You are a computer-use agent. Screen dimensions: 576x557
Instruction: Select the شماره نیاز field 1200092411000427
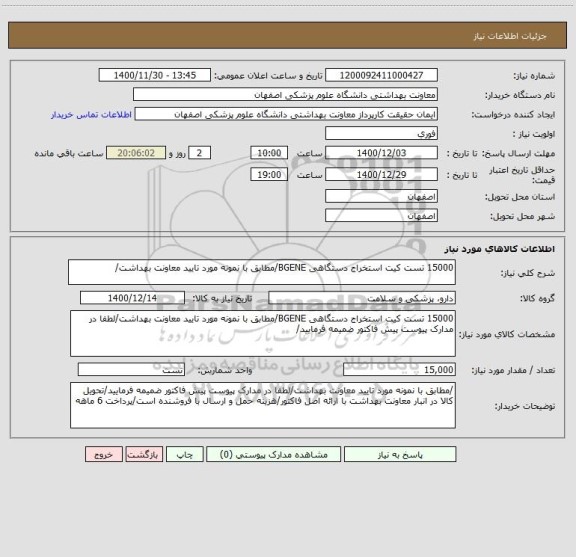[x=381, y=75]
